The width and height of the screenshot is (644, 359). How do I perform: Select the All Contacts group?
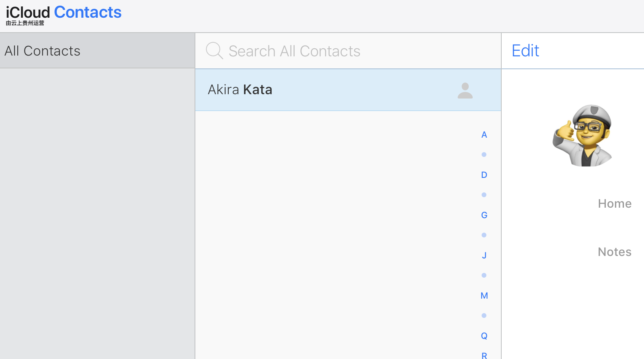point(43,51)
